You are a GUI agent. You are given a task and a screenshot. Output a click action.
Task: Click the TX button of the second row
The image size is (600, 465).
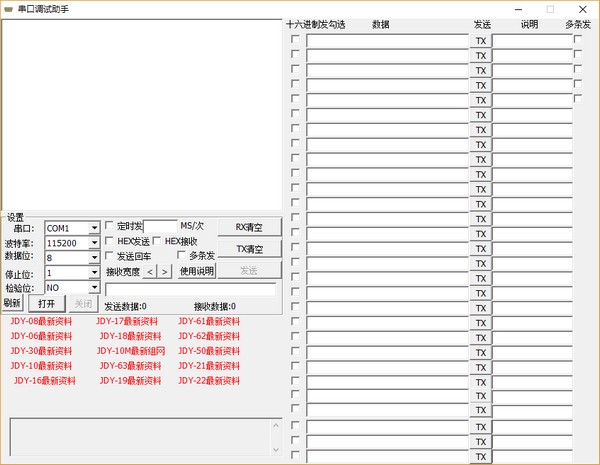point(481,55)
